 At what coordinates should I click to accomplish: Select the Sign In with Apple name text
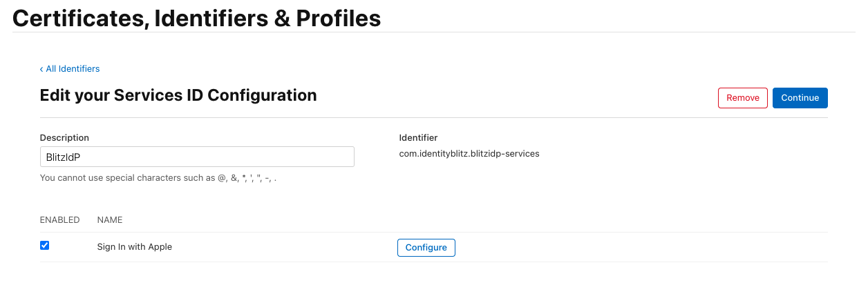pos(135,247)
